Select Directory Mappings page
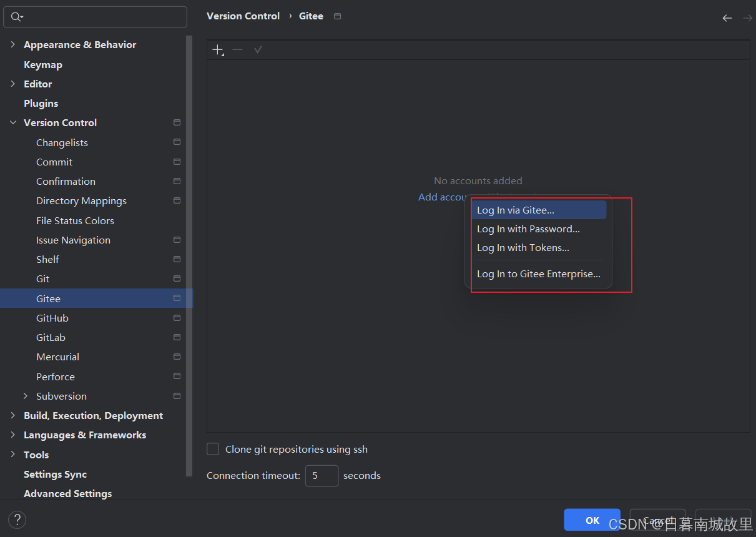 (81, 200)
